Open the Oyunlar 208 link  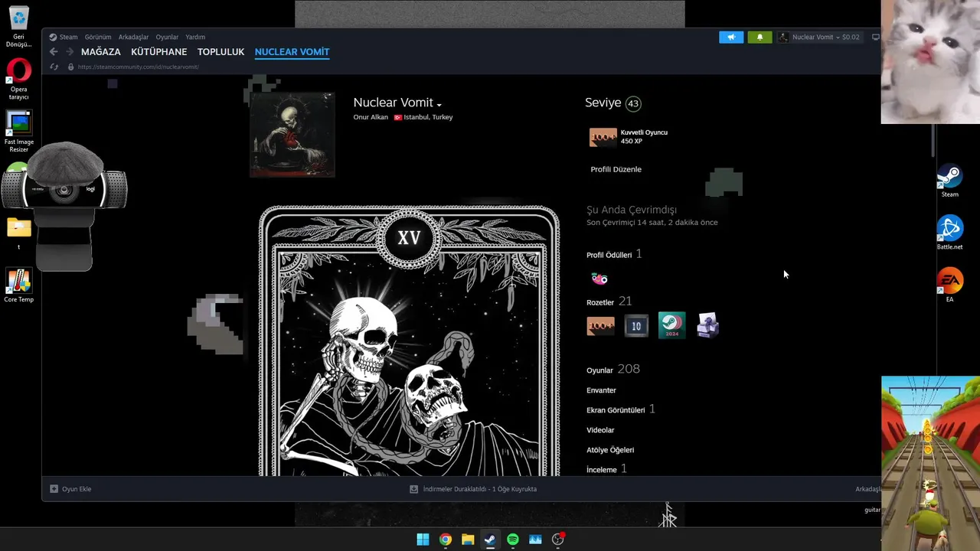pos(613,369)
